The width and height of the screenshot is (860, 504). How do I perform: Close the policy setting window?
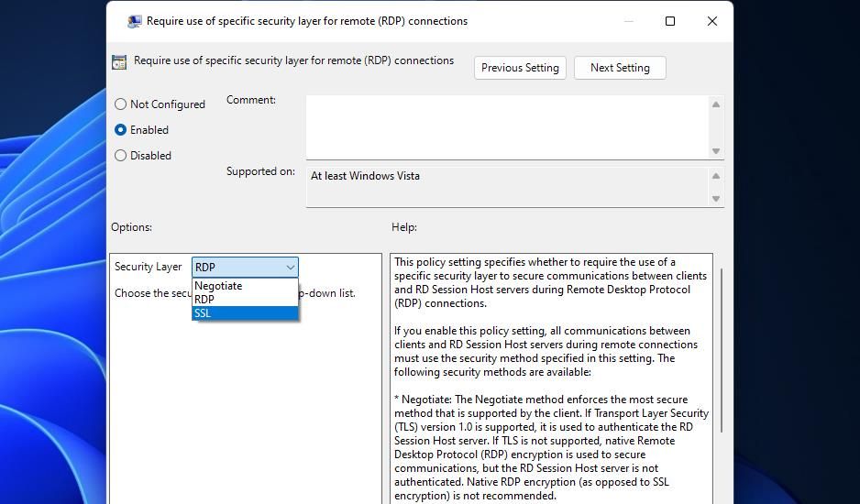click(x=711, y=21)
